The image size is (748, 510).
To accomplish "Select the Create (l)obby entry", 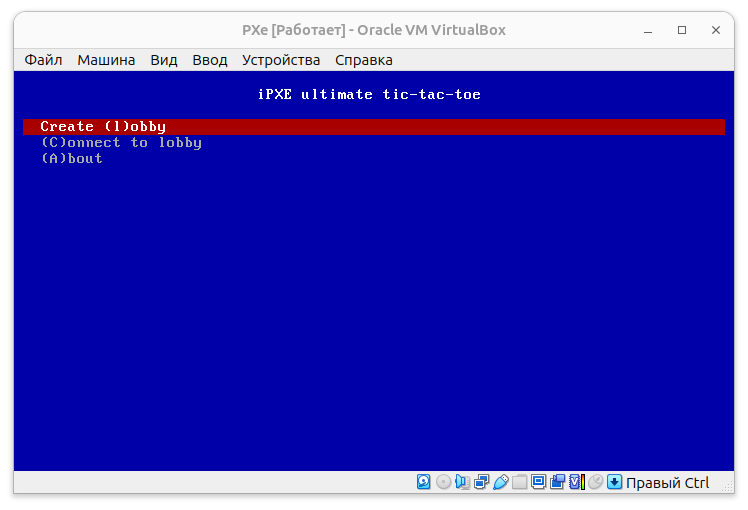I will click(374, 127).
